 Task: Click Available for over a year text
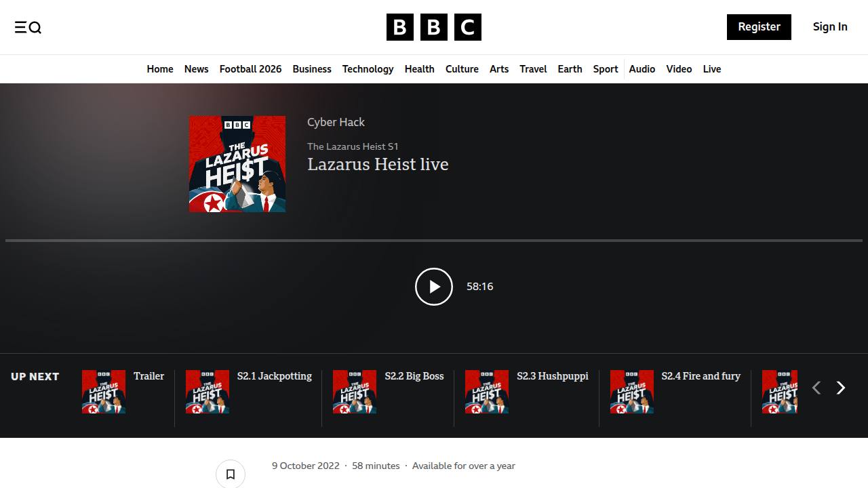(464, 466)
